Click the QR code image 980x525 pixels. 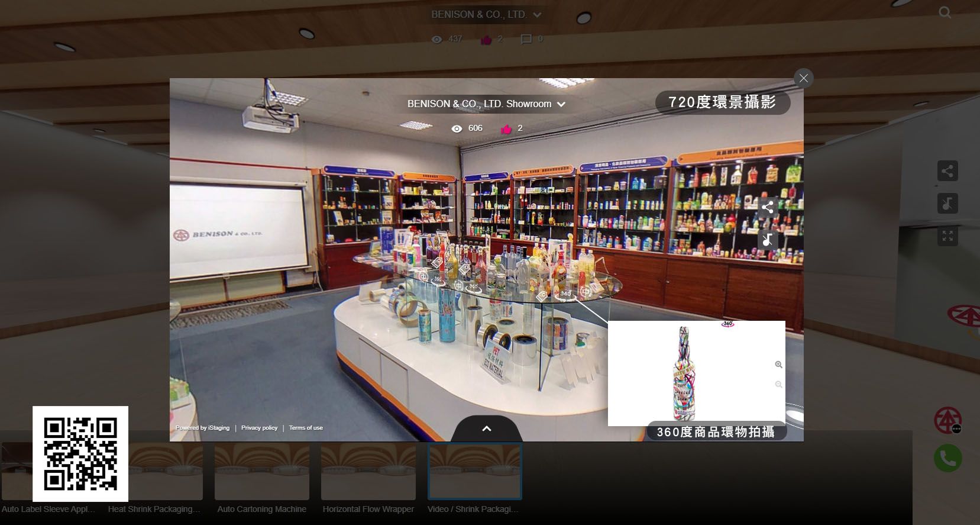[80, 454]
